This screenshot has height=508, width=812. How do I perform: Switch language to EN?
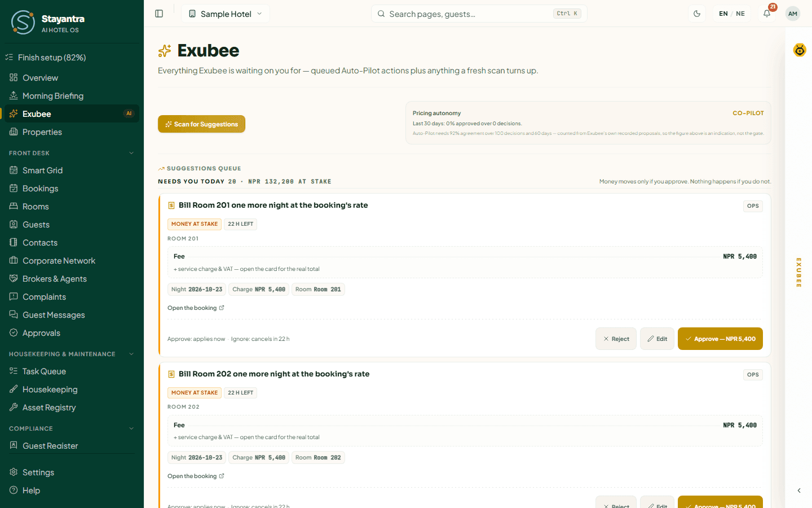point(723,14)
